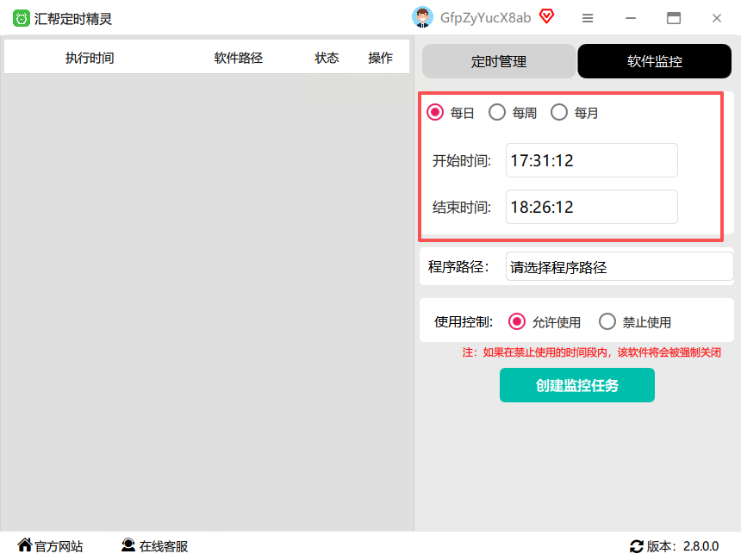Edit the 结束时间 field 18:26:12
This screenshot has width=741, height=560.
[x=592, y=207]
